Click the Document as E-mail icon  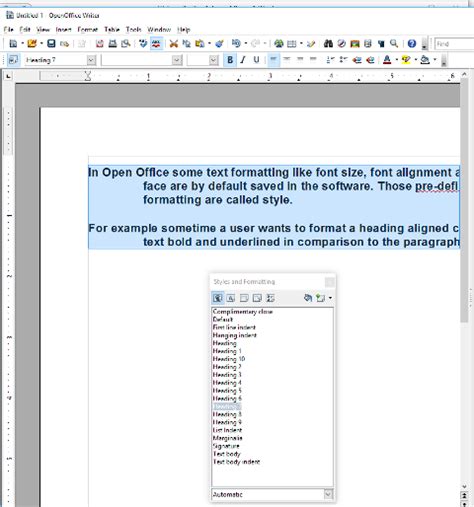coord(64,44)
